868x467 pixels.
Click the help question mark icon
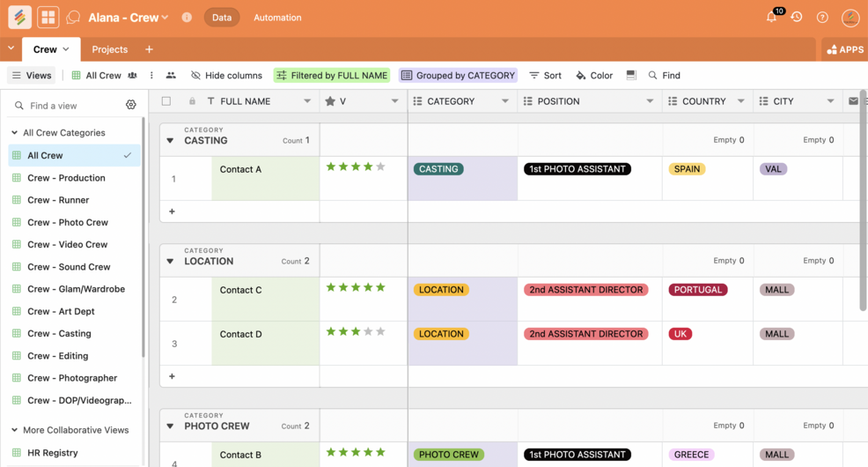click(x=822, y=18)
